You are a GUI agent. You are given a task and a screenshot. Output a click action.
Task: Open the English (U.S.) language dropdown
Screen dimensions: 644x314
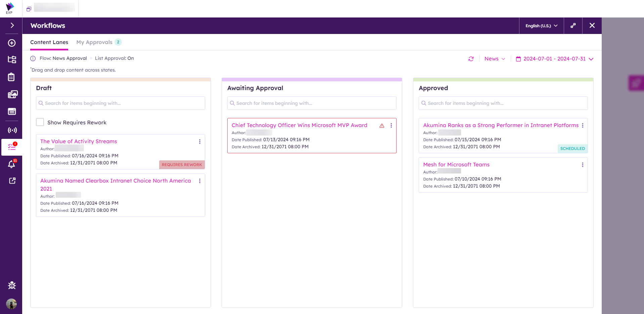click(x=541, y=26)
